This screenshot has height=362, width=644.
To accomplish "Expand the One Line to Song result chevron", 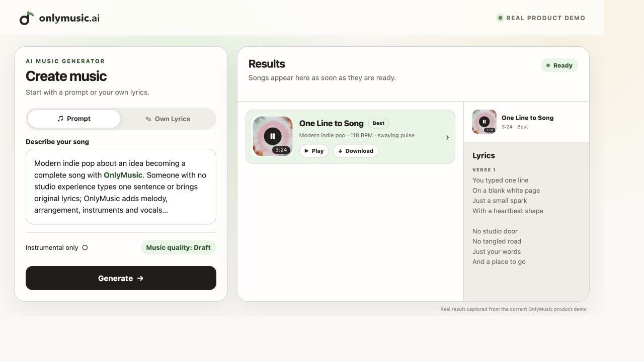I will 447,137.
